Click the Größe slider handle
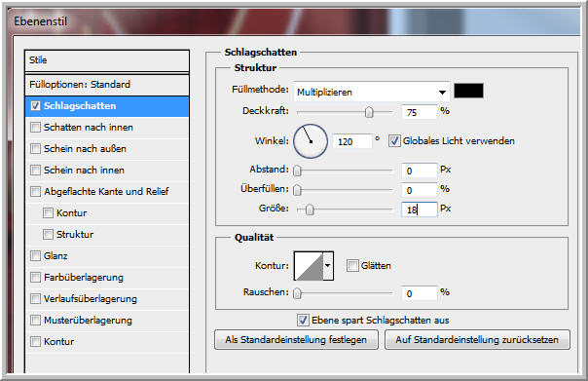 (310, 210)
